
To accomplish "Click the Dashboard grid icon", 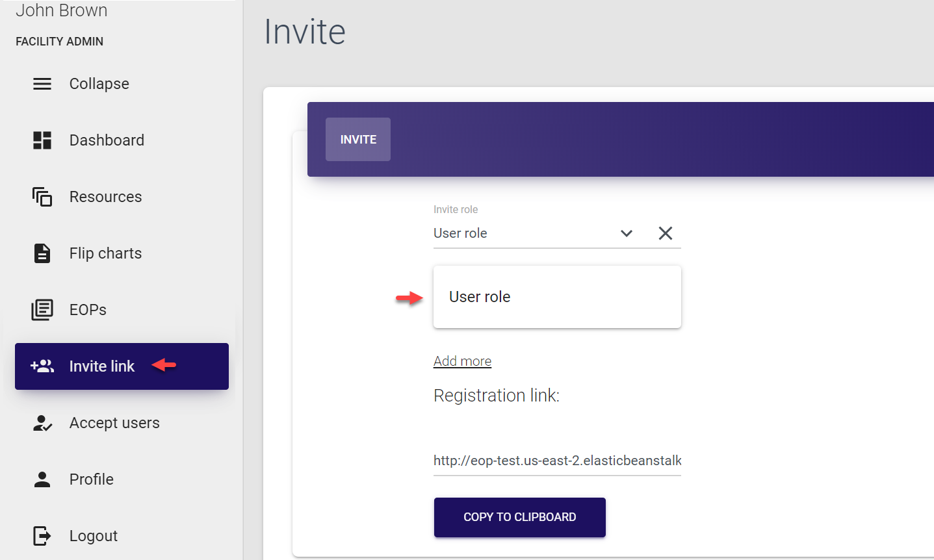I will [42, 140].
